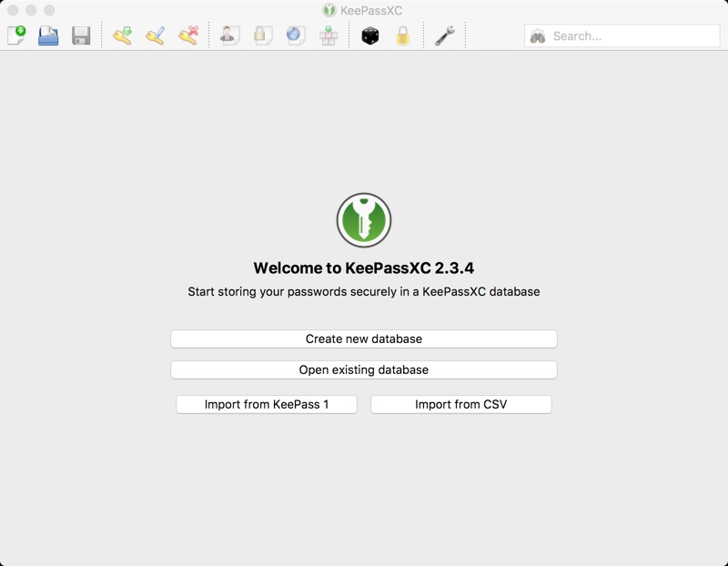Click the Add new entry key icon
The width and height of the screenshot is (728, 566).
coord(123,35)
